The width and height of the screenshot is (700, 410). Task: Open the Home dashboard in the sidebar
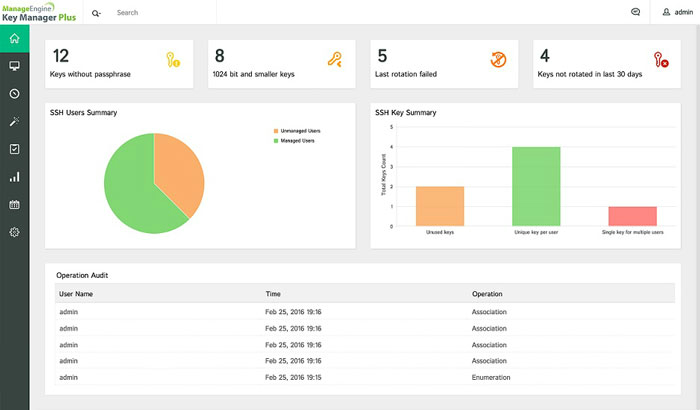[14, 39]
